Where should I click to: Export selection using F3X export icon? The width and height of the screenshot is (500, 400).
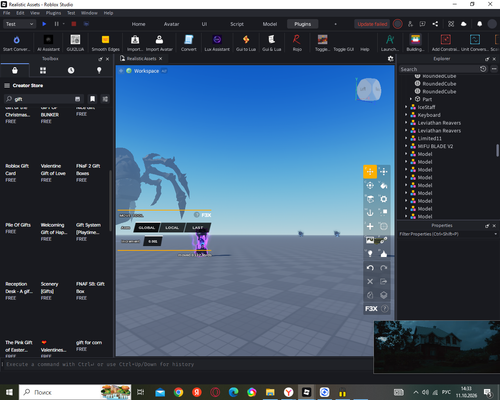pyautogui.click(x=384, y=281)
